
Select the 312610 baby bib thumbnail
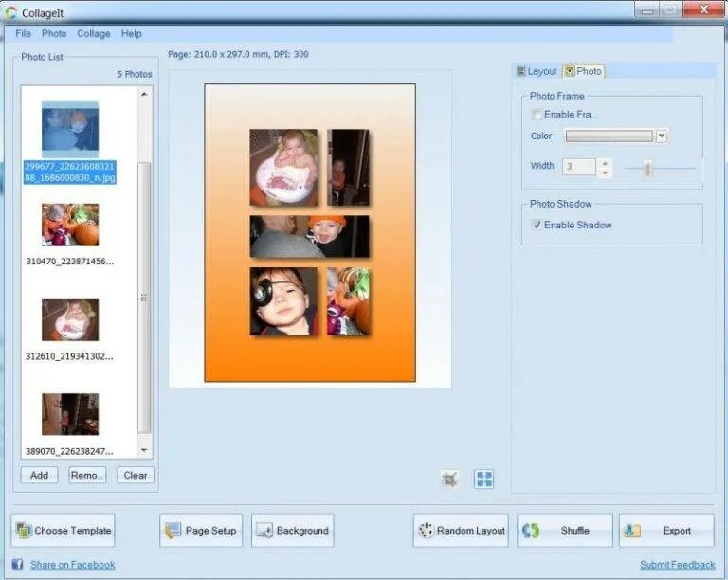pos(70,319)
